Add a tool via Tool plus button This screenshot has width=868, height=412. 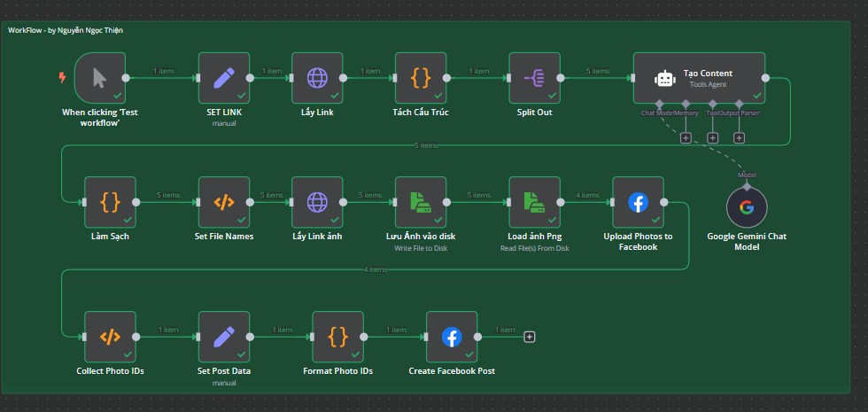[712, 137]
